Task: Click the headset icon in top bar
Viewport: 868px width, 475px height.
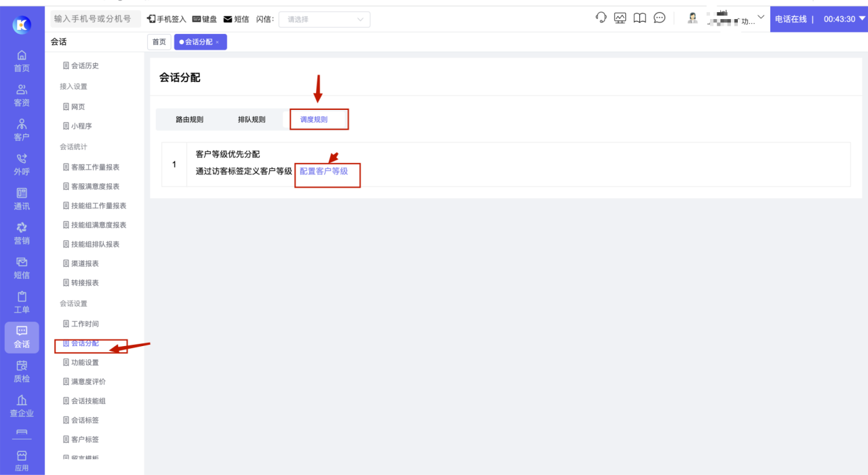Action: pyautogui.click(x=601, y=18)
